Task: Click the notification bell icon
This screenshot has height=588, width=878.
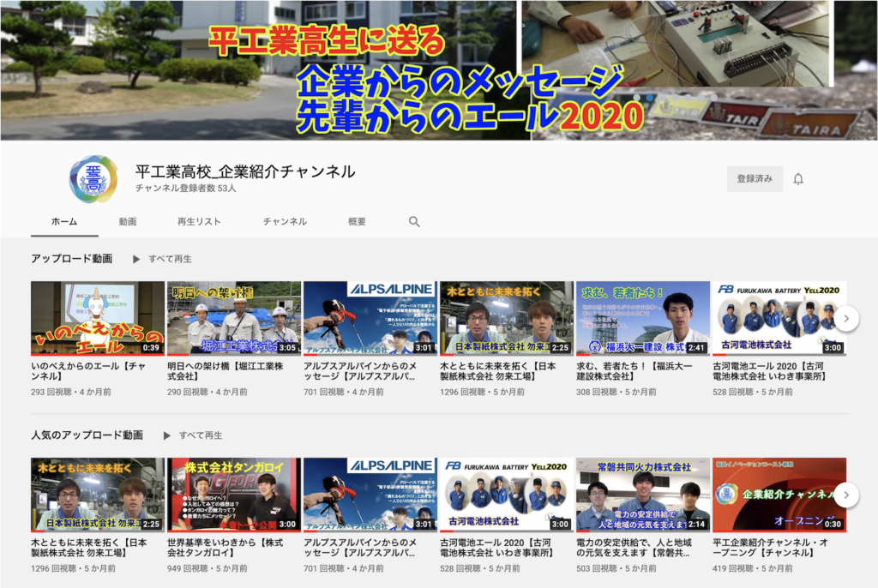Action: (x=798, y=178)
